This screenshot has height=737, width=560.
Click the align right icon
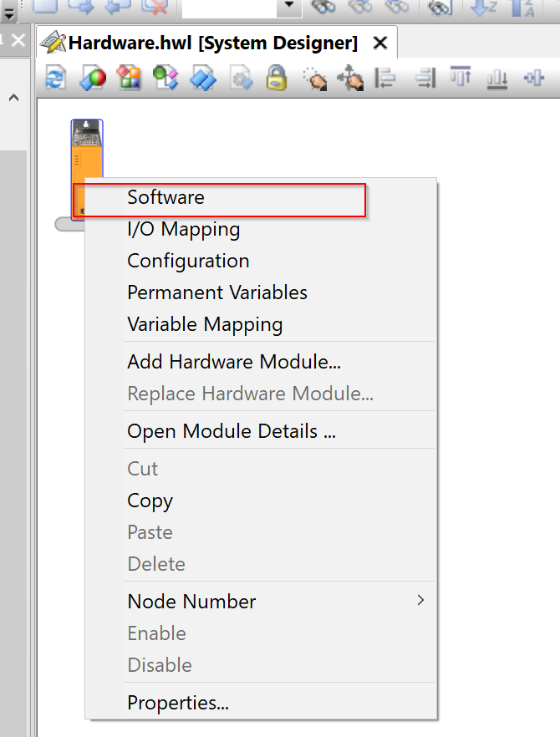(x=425, y=78)
